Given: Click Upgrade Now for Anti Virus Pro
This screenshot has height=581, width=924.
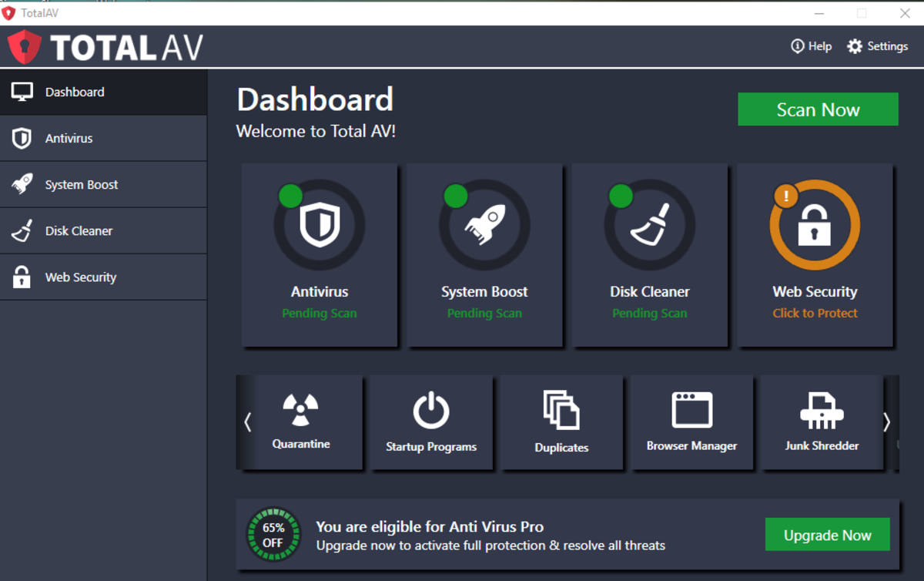Looking at the screenshot, I should point(827,534).
